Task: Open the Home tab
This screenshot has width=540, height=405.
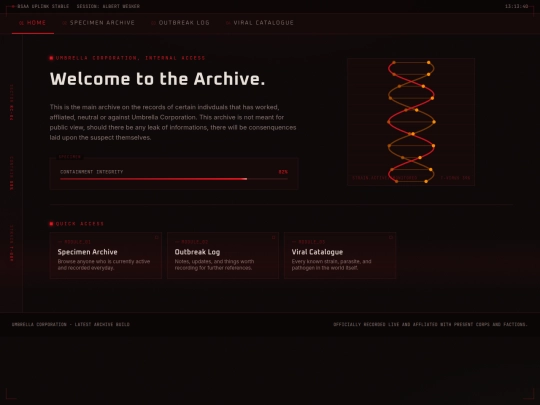Action: [33, 23]
